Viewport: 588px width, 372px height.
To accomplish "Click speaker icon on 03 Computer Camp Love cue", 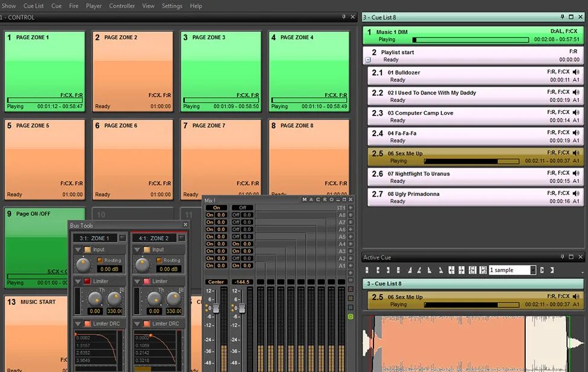I will click(x=576, y=113).
